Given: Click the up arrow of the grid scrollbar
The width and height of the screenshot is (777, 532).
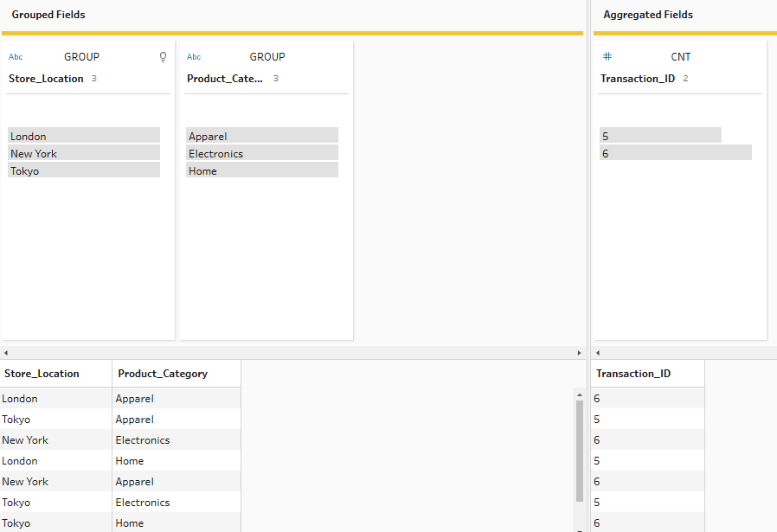Looking at the screenshot, I should [579, 394].
